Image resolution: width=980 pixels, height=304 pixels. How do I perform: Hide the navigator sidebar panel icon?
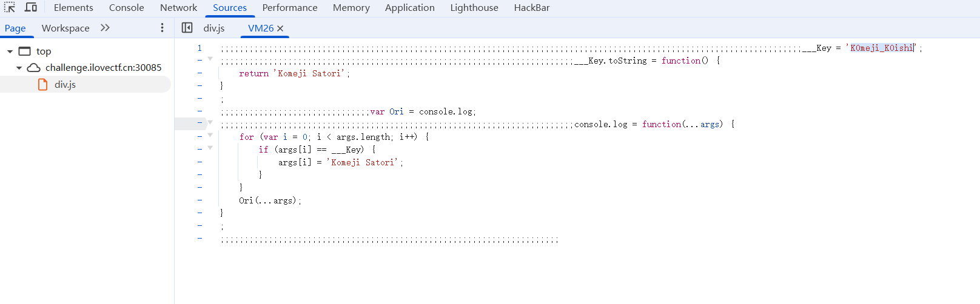tap(187, 28)
